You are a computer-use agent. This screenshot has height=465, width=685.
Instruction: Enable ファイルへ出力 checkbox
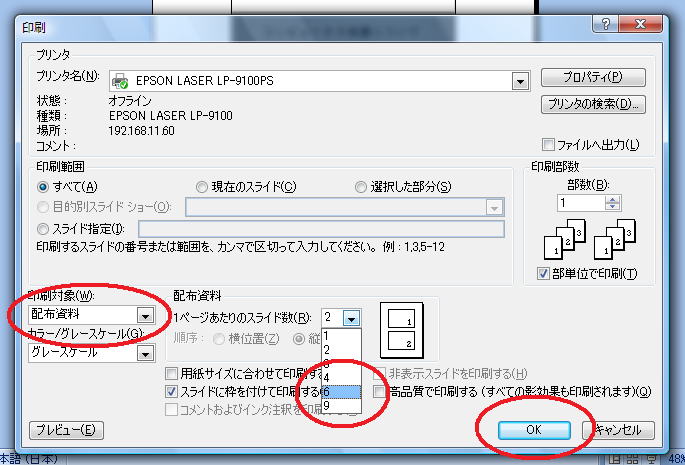tap(548, 145)
